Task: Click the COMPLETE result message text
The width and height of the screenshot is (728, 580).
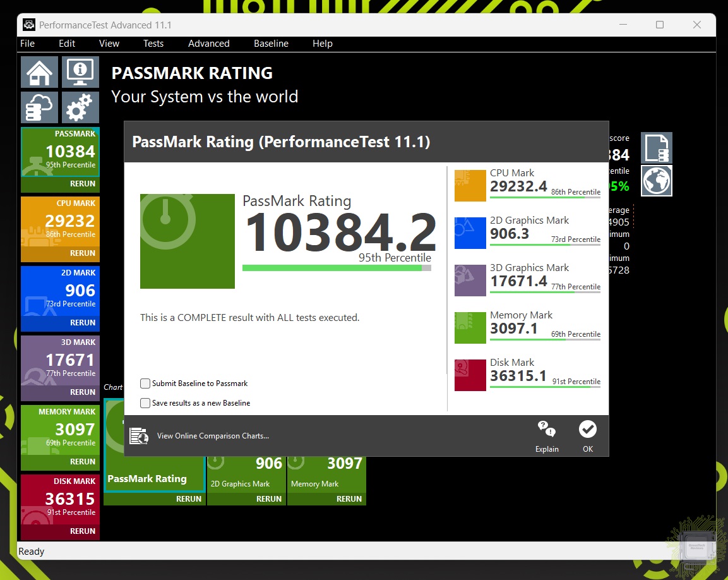Action: pyautogui.click(x=250, y=318)
